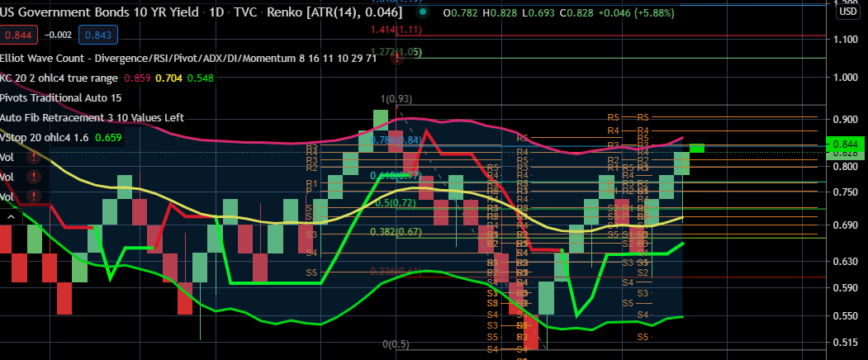This screenshot has width=868, height=360.
Task: Click the green market status dot
Action: 423,12
